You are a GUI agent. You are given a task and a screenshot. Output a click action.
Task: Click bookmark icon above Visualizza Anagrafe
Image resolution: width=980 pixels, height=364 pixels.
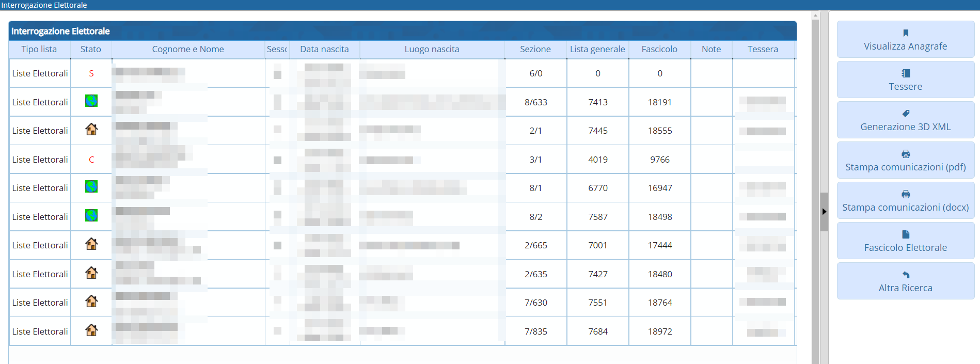tap(906, 33)
